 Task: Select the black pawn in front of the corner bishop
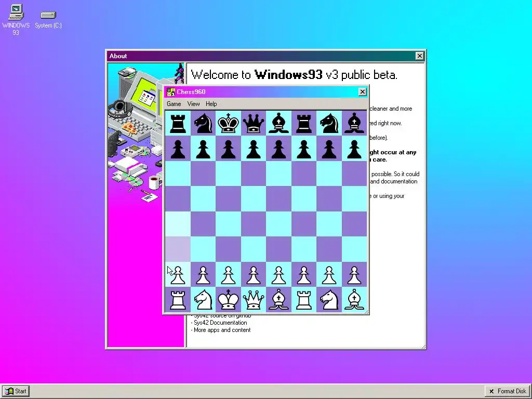(354, 149)
